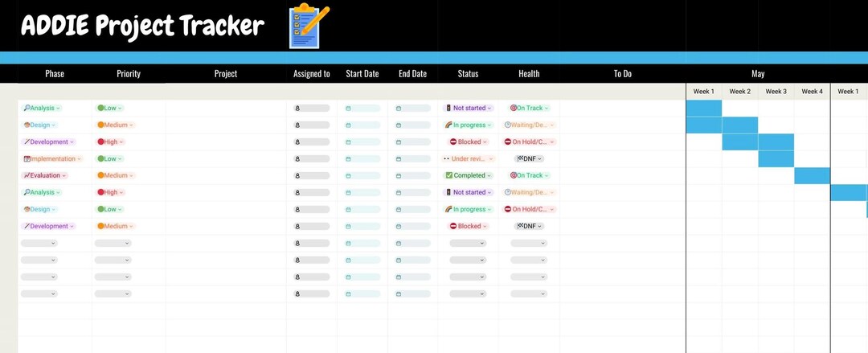The width and height of the screenshot is (868, 353).
Task: Click the blue Week 1 bar in the first Analysis row
Action: 704,108
